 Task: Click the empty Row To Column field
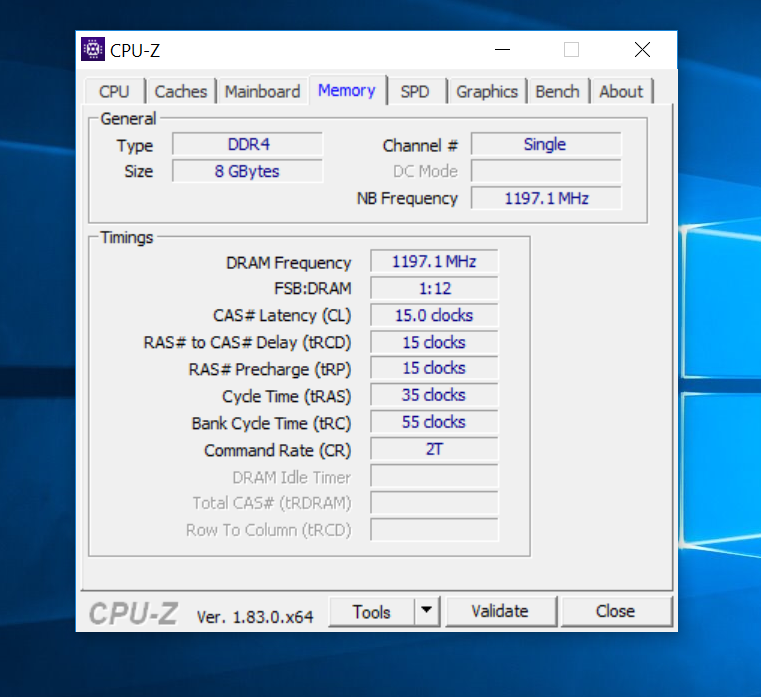tap(434, 530)
